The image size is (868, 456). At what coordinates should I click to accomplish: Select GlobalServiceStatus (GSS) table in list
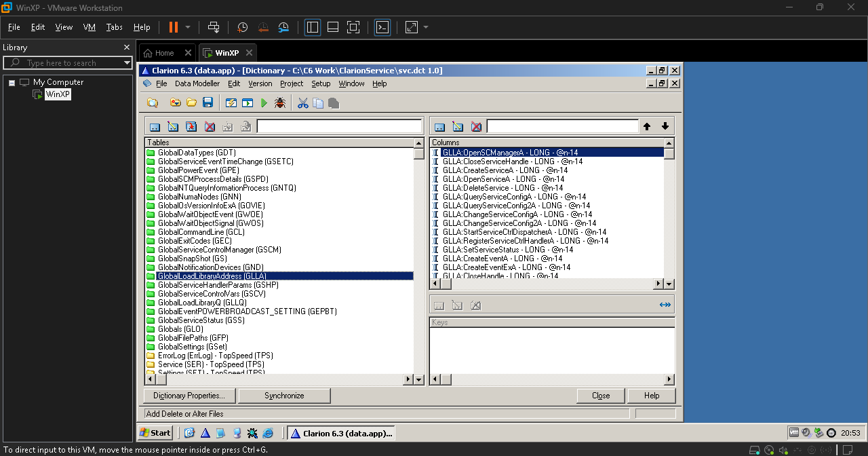[x=201, y=320]
